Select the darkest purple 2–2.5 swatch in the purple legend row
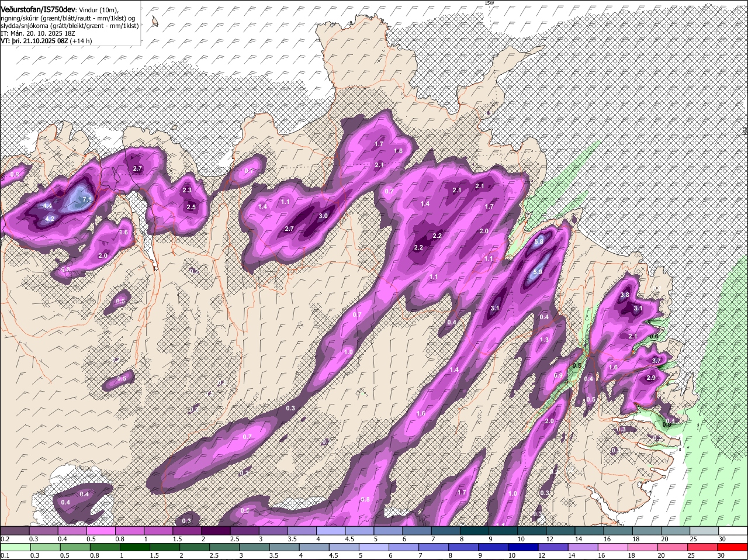This screenshot has height=560, width=748. 216,531
